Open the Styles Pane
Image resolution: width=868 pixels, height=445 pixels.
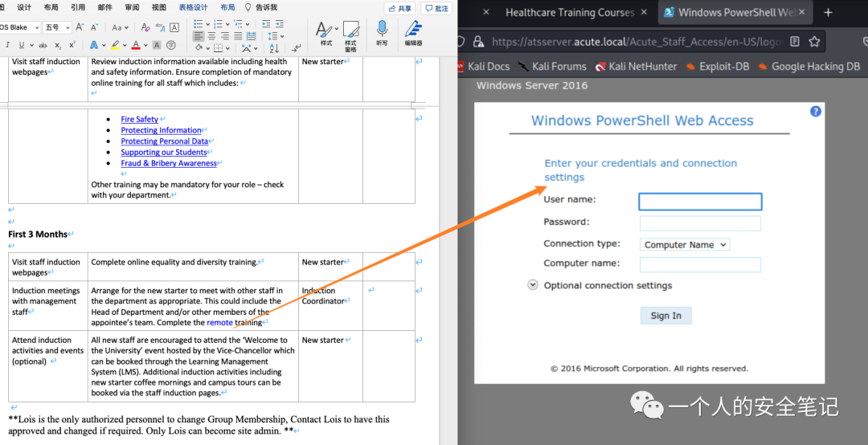(350, 35)
